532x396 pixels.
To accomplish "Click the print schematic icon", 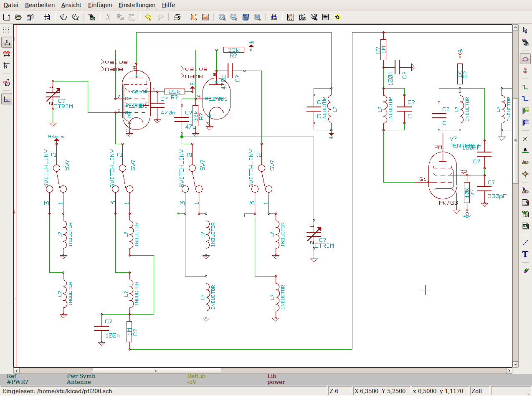I will (177, 17).
